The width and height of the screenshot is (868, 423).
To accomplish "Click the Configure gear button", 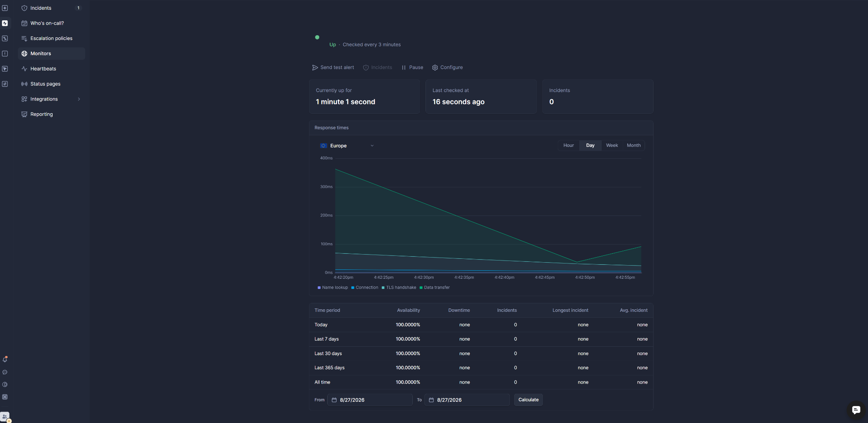I will (447, 67).
